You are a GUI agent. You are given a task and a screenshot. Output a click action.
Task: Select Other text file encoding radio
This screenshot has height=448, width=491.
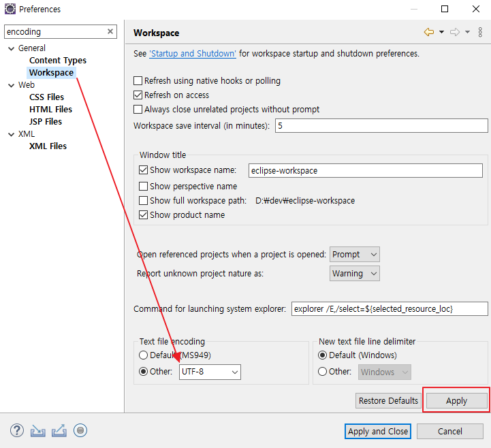(143, 372)
